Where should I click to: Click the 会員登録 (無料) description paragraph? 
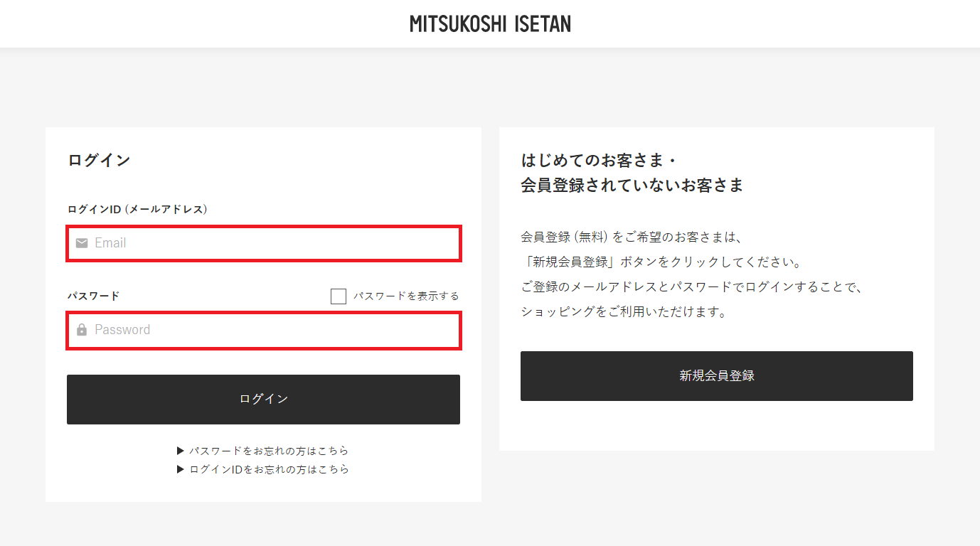click(692, 274)
